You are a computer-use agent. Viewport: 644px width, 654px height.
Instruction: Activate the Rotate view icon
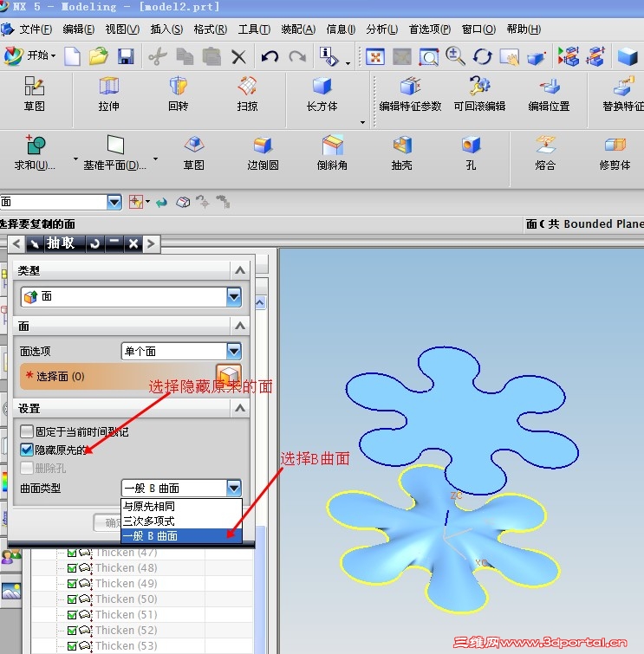483,56
